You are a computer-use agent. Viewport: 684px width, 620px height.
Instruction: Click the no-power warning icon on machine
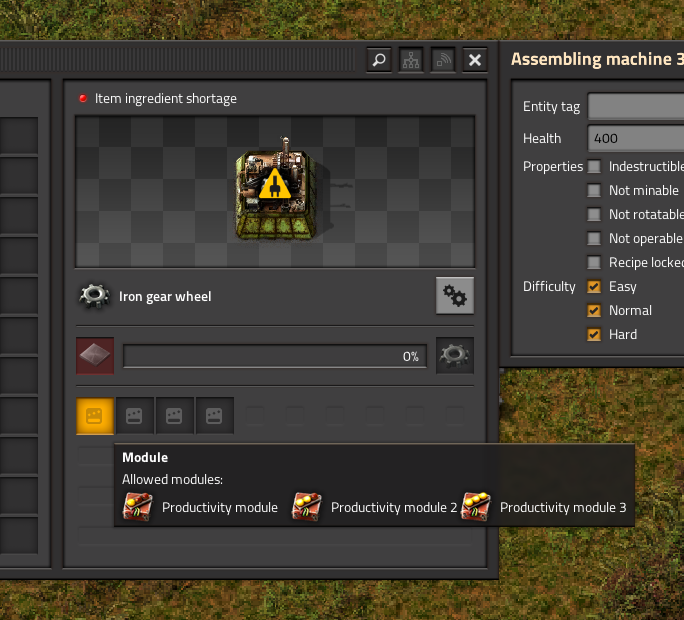tap(275, 184)
